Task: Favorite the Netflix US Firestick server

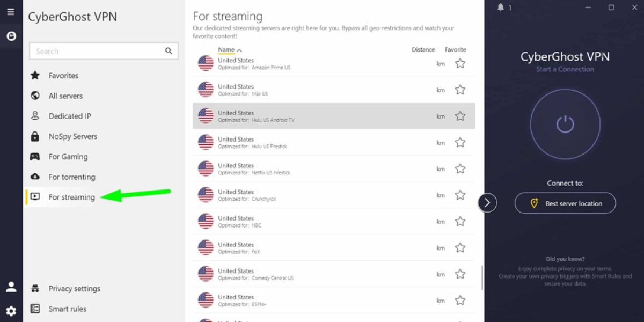Action: click(x=460, y=169)
